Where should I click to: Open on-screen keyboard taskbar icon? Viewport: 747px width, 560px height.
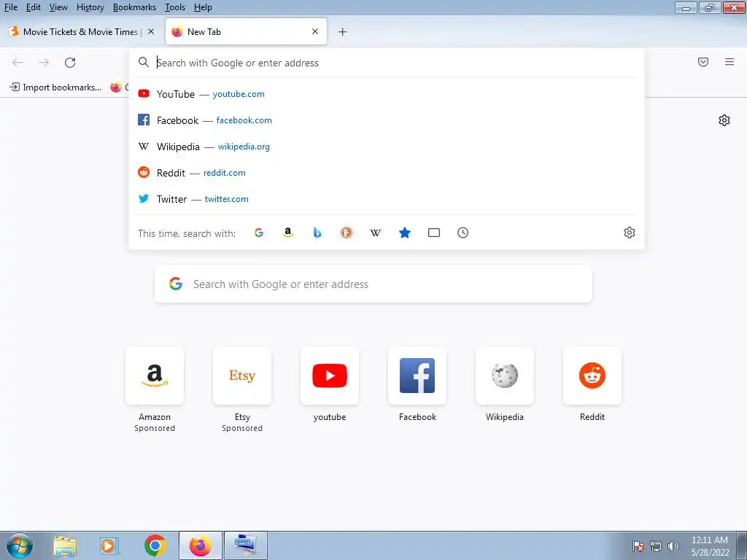point(245,545)
